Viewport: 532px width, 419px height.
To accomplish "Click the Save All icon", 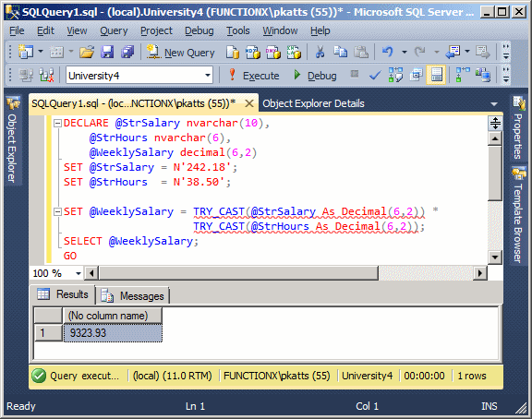I will coord(127,53).
